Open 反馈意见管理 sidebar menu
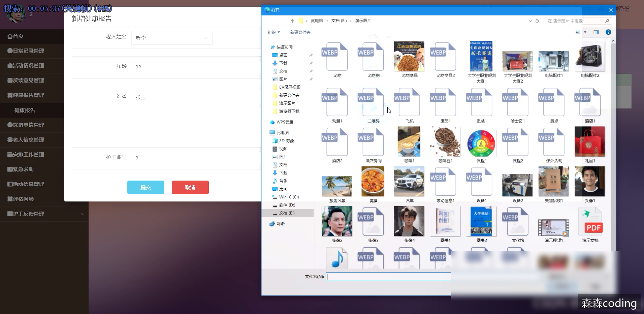 click(x=32, y=81)
